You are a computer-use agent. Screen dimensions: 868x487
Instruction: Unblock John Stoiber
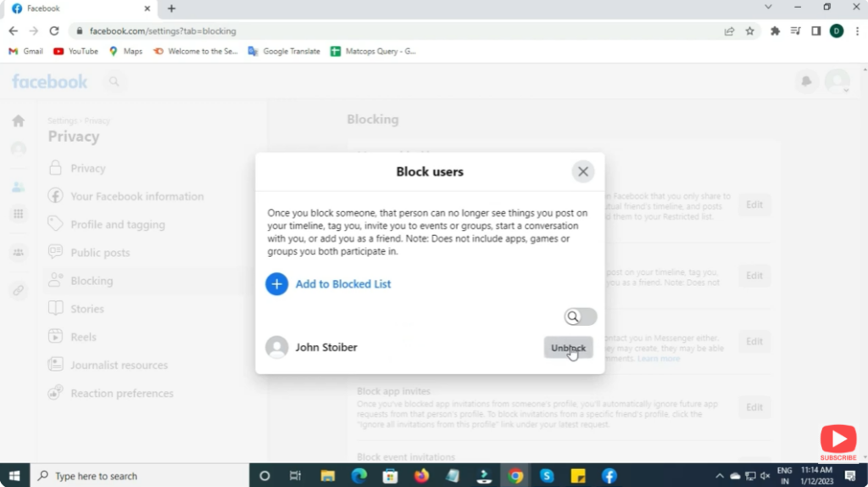coord(568,347)
